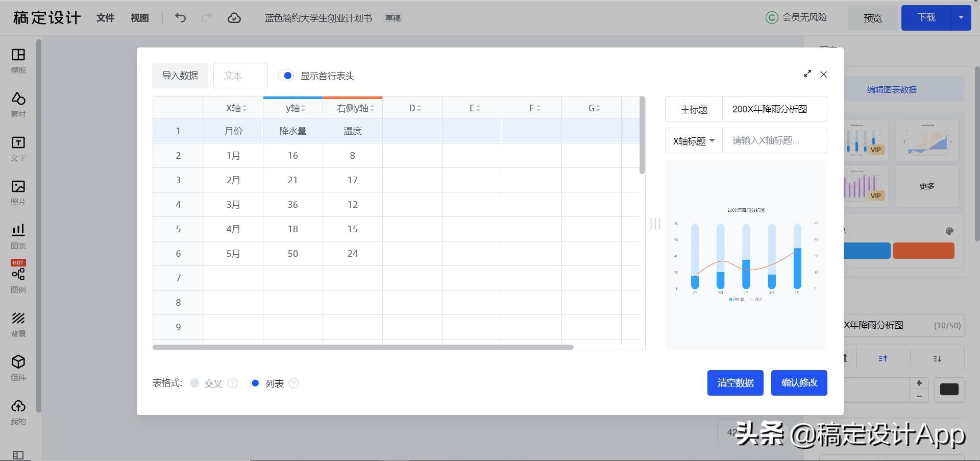Expand the data dialog to fullscreen
980x461 pixels.
coord(807,74)
